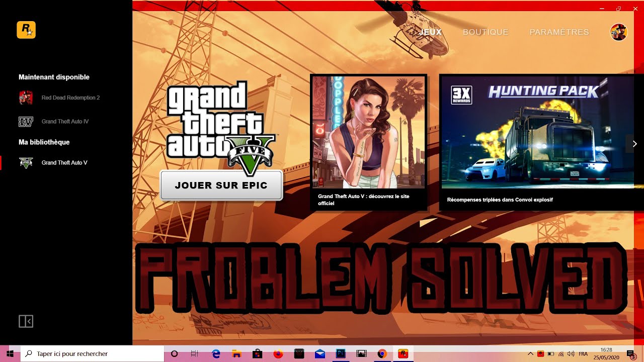Open File Explorer from taskbar

[236, 353]
